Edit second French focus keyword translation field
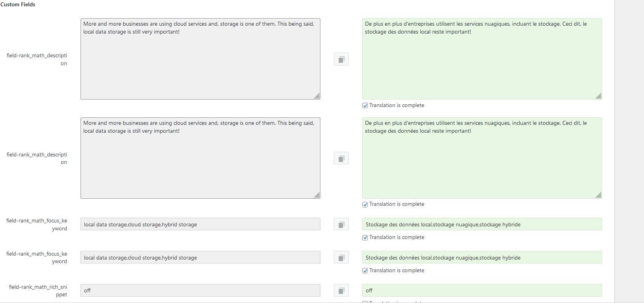 [482, 257]
